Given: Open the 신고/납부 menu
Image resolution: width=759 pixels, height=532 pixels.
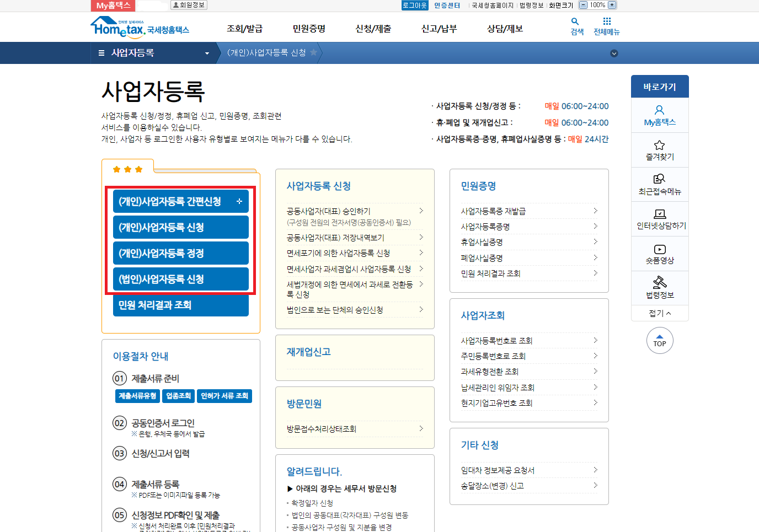Looking at the screenshot, I should coord(439,29).
